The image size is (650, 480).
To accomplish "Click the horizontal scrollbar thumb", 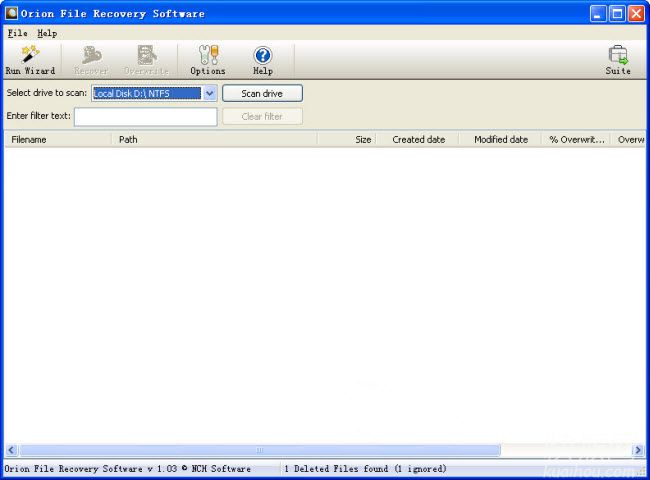I will tap(260, 450).
